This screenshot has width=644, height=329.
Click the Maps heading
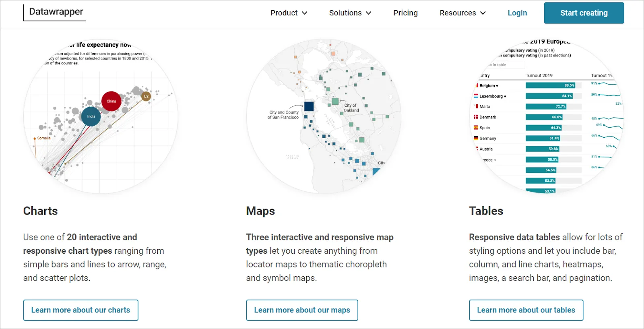260,211
